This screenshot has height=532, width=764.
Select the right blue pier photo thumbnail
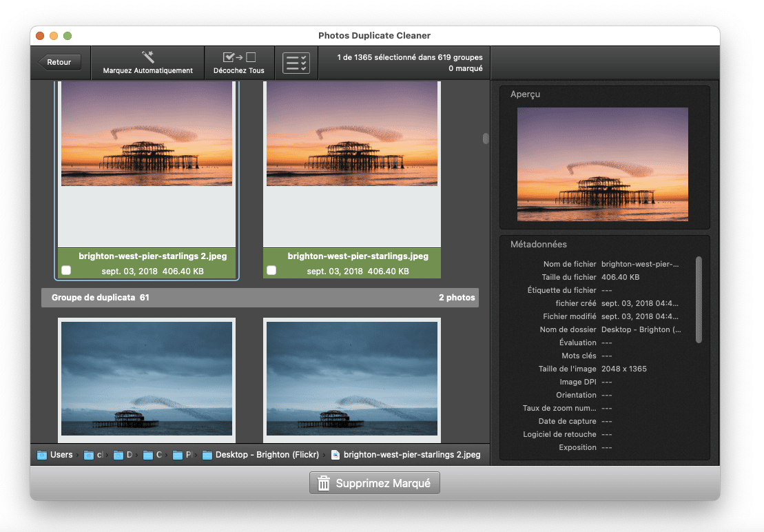[352, 379]
